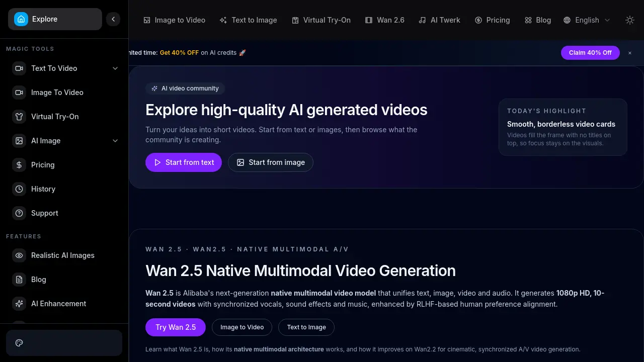Image resolution: width=644 pixels, height=362 pixels.
Task: Click the Blog grid icon in the top nav
Action: click(x=528, y=20)
